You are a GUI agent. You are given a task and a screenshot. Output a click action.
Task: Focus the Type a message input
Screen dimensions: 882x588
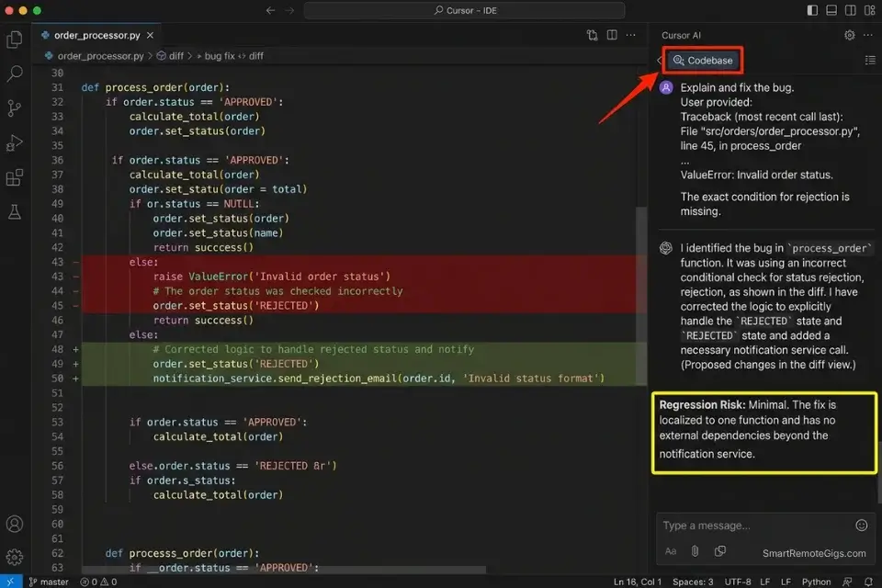pyautogui.click(x=753, y=526)
